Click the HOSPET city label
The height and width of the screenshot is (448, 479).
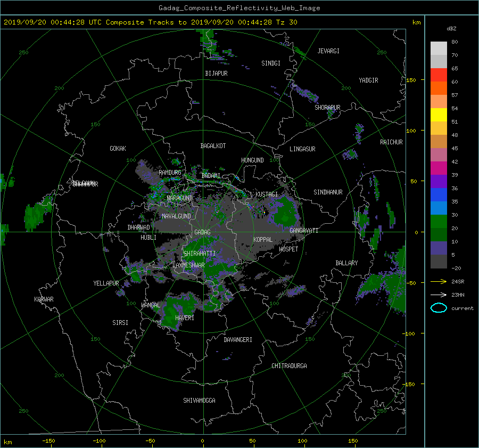[x=288, y=249]
